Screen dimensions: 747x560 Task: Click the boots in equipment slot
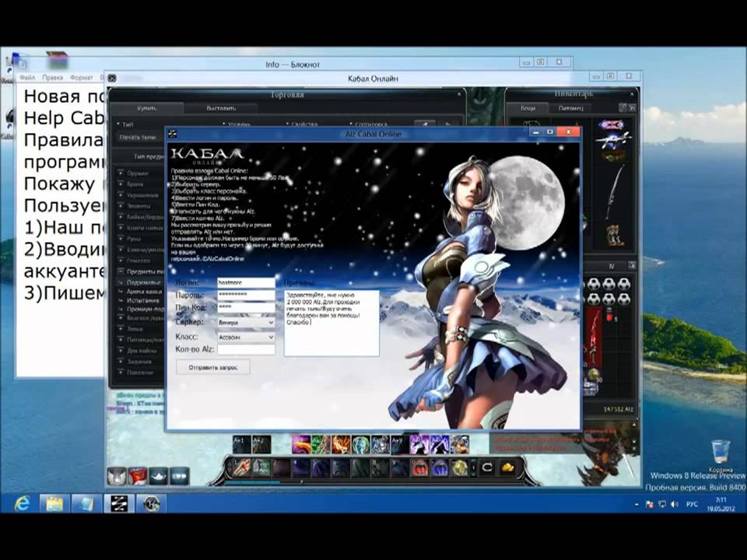tap(615, 235)
